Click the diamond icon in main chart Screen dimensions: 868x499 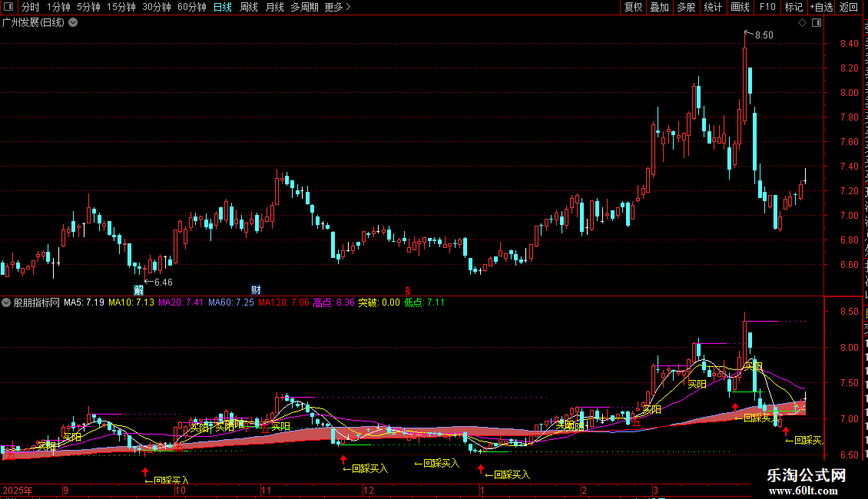pyautogui.click(x=802, y=23)
